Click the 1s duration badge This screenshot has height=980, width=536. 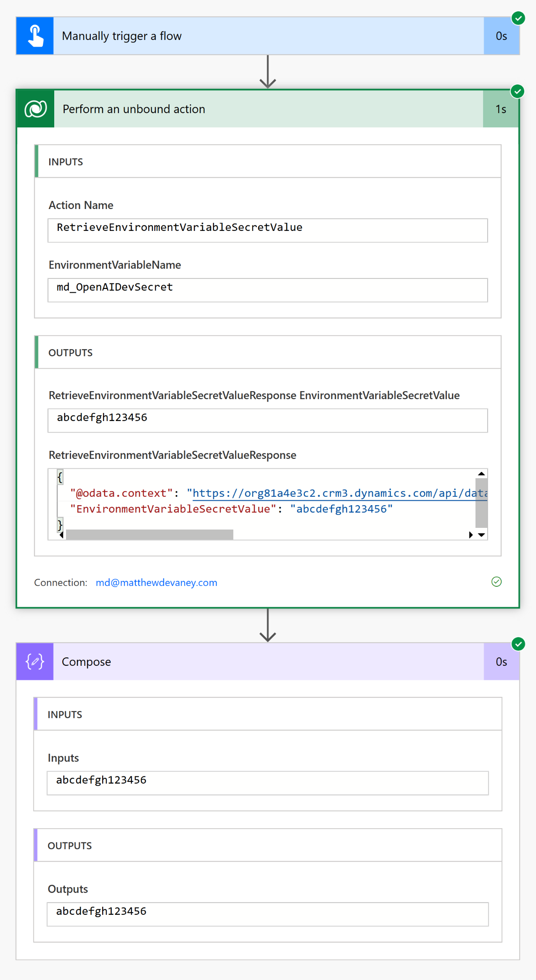click(501, 109)
